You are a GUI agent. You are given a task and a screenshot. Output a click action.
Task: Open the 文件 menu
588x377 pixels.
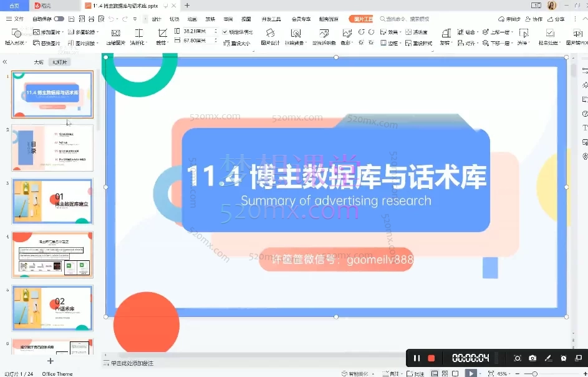click(15, 19)
